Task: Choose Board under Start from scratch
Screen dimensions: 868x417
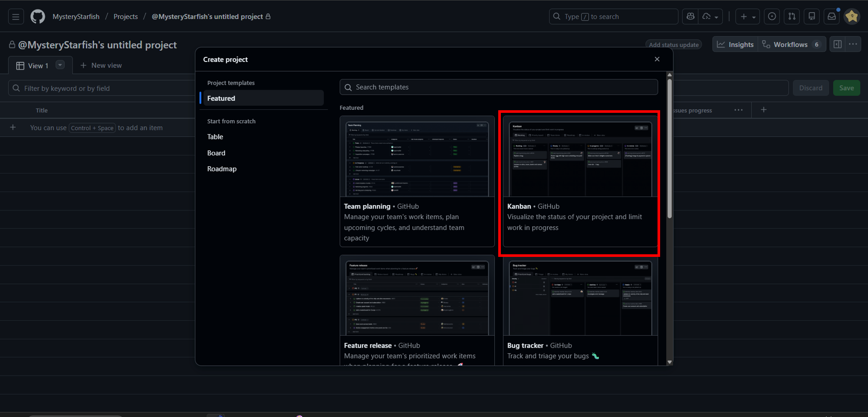Action: coord(216,153)
